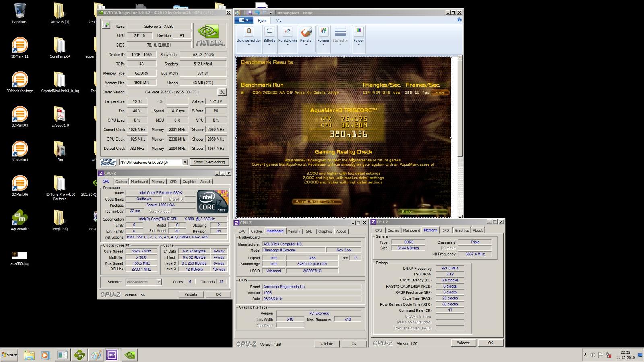Click the NVIDIA logo in Inspector
644x362 pixels.
(209, 35)
